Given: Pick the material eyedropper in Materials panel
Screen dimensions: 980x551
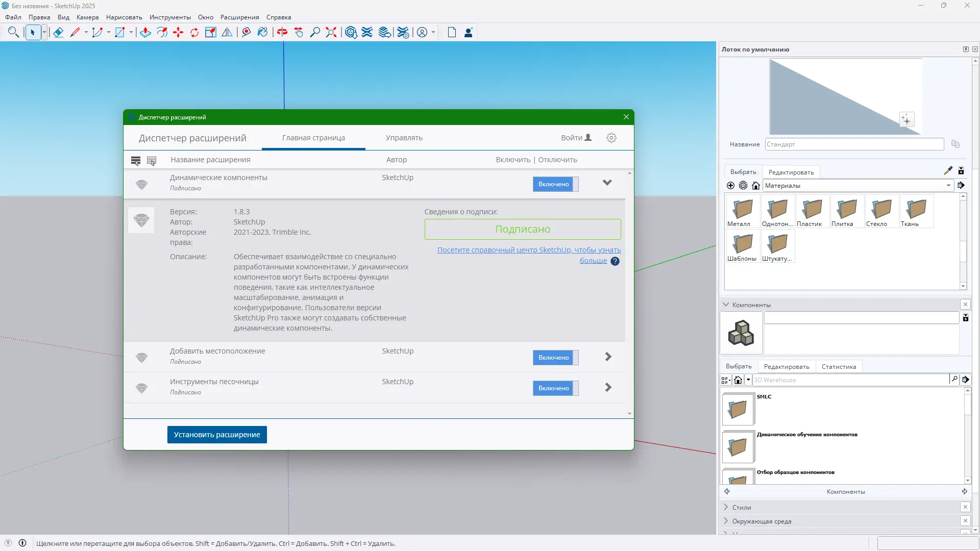Looking at the screenshot, I should 948,171.
